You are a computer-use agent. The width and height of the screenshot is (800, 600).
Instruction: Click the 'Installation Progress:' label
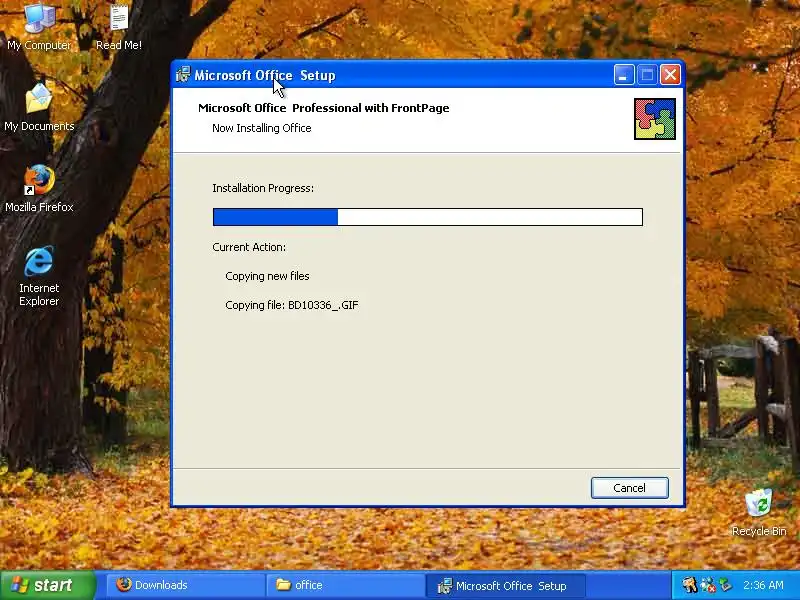coord(263,188)
